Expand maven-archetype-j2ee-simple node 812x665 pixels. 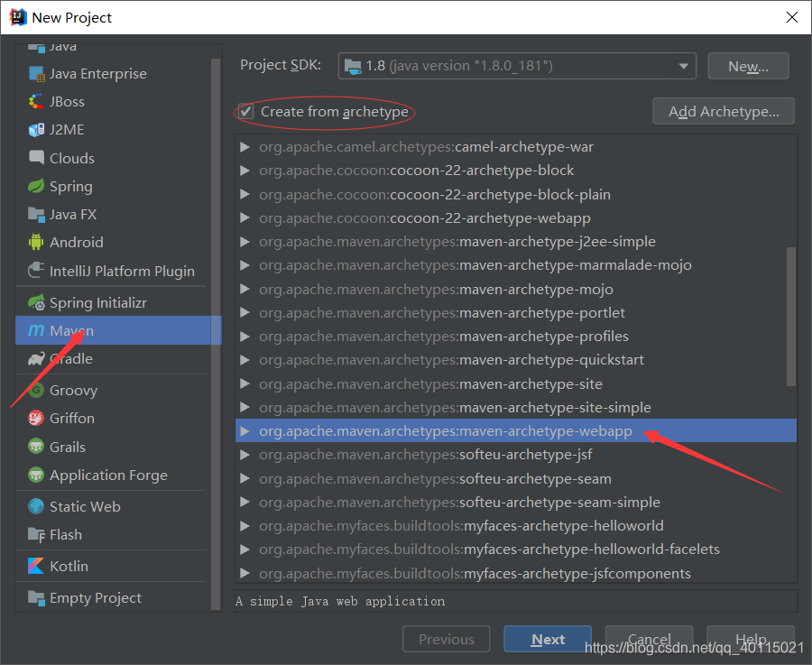click(245, 242)
